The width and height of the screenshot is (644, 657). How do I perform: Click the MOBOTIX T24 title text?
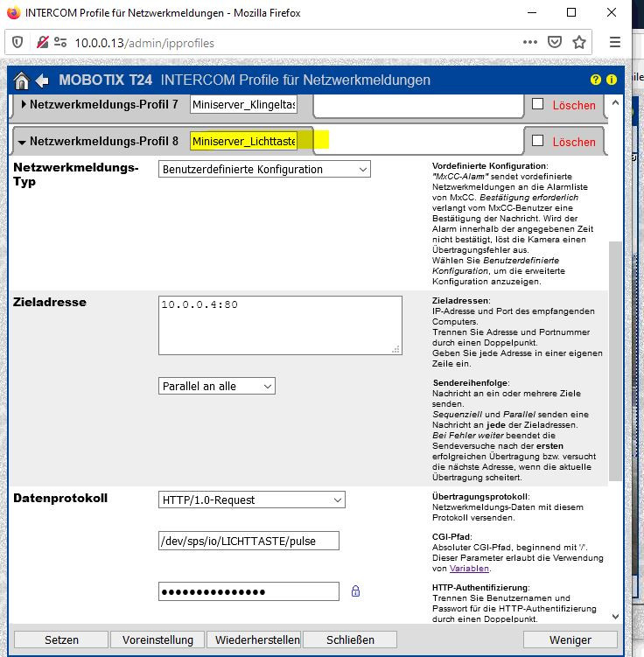105,80
